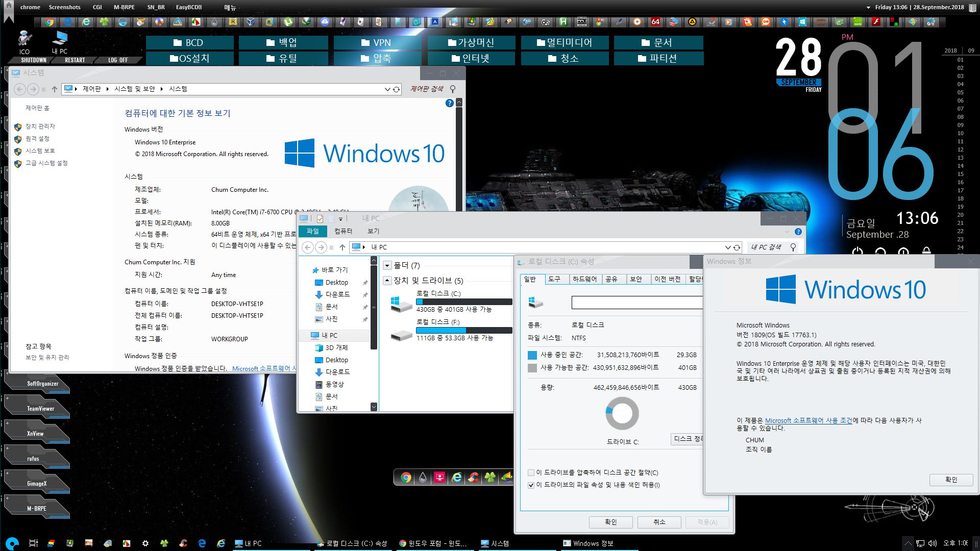Collapse the 폴더 (7) group
This screenshot has width=980, height=551.
[387, 265]
